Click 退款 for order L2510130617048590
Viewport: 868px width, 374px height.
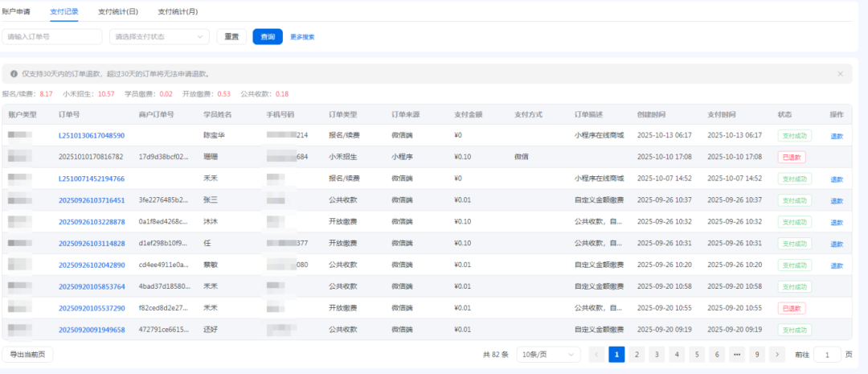tap(837, 136)
